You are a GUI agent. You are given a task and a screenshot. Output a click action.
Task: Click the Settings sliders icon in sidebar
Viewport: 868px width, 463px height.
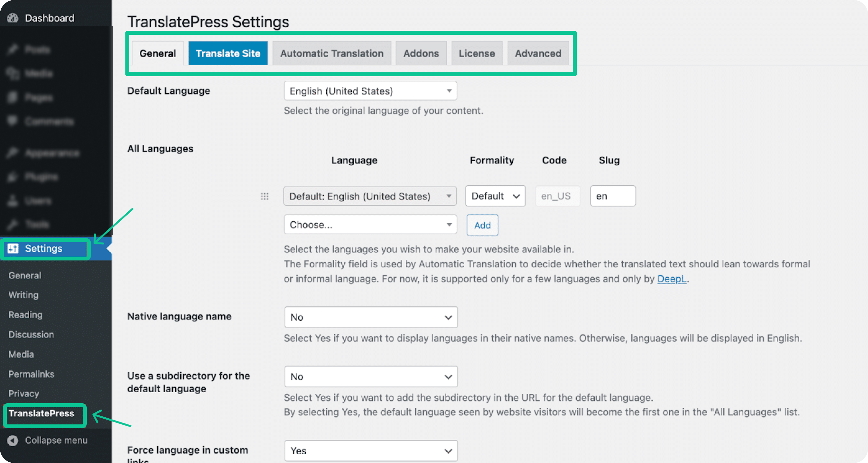click(x=13, y=248)
